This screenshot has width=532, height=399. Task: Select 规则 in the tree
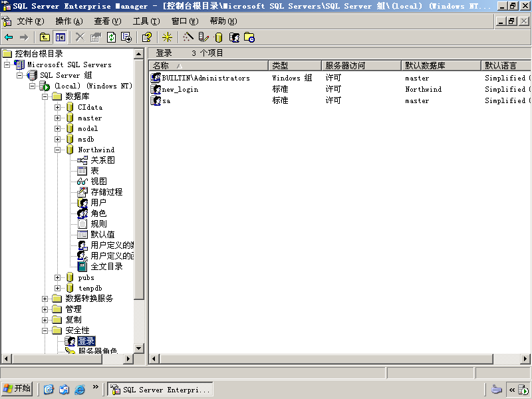pos(98,224)
